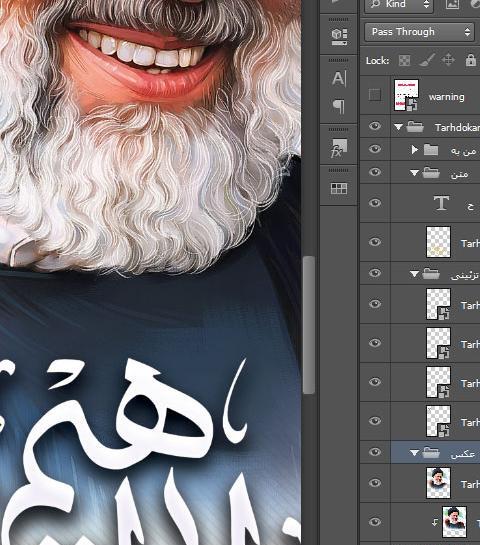
Task: Select the متن group name
Action: pos(459,174)
